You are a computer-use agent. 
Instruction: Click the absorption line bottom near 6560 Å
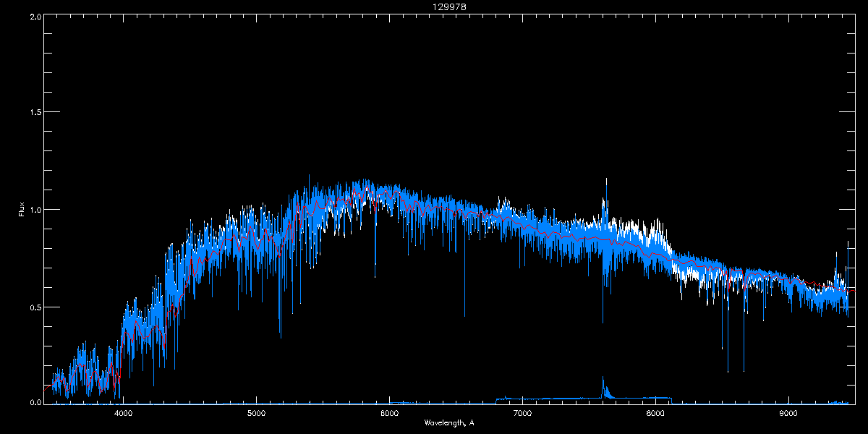[x=464, y=315]
